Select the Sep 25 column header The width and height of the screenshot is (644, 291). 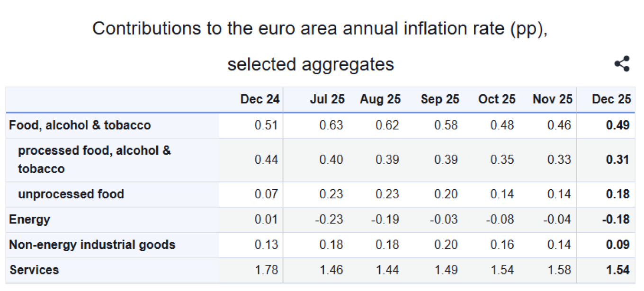[440, 99]
